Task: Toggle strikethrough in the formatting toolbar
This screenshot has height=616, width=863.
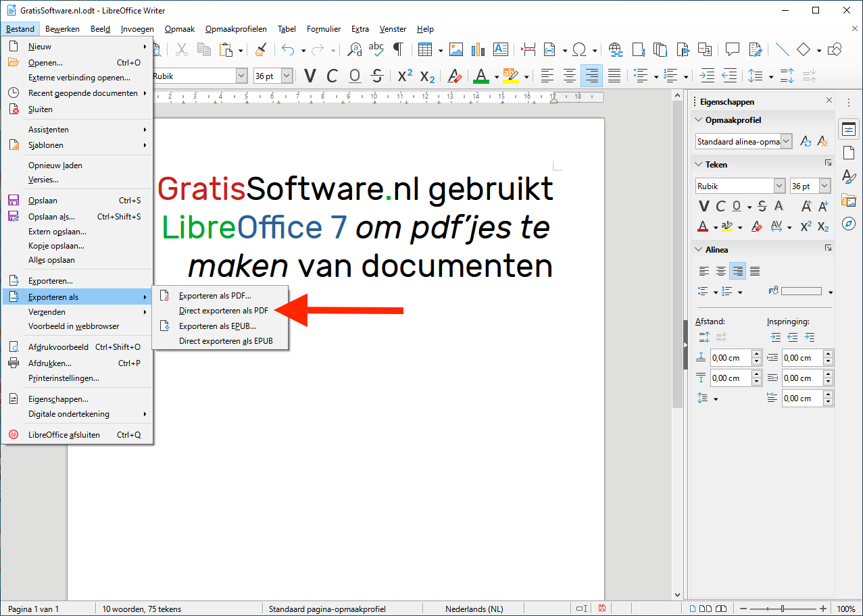Action: click(x=378, y=76)
